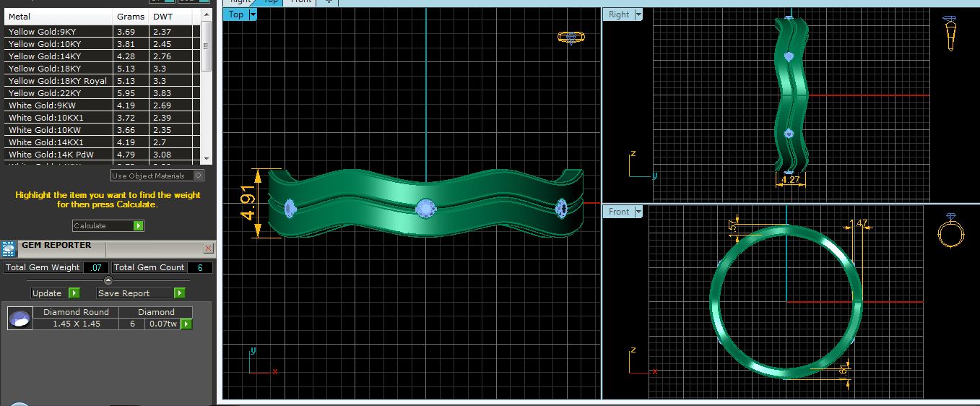This screenshot has width=980, height=406.
Task: Click the center diamond on the wavy band
Action: pyautogui.click(x=426, y=209)
